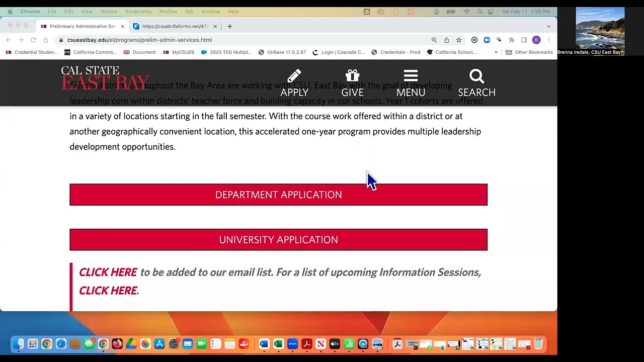Open Chrome's three-dot menu
Image resolution: width=644 pixels, height=362 pixels.
pos(548,40)
